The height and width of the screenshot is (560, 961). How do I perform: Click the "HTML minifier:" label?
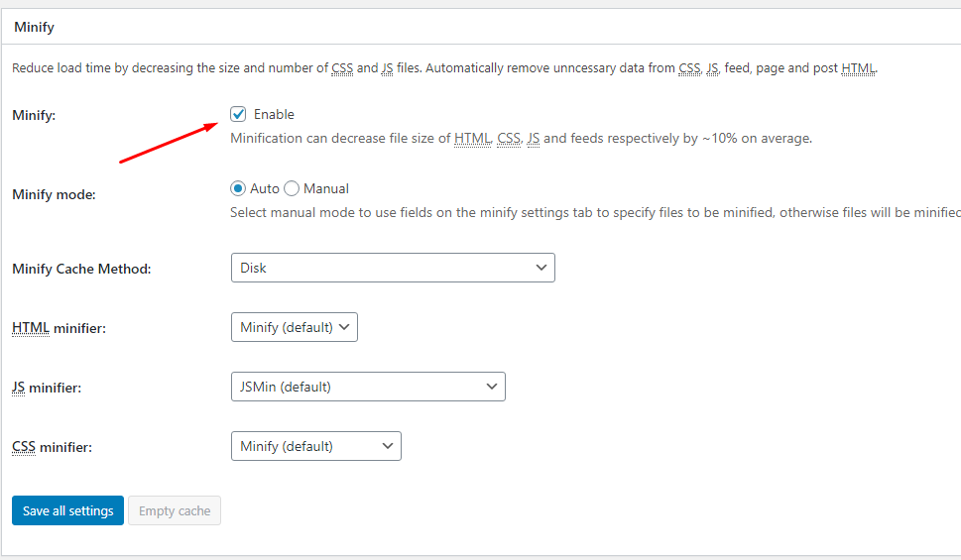59,328
